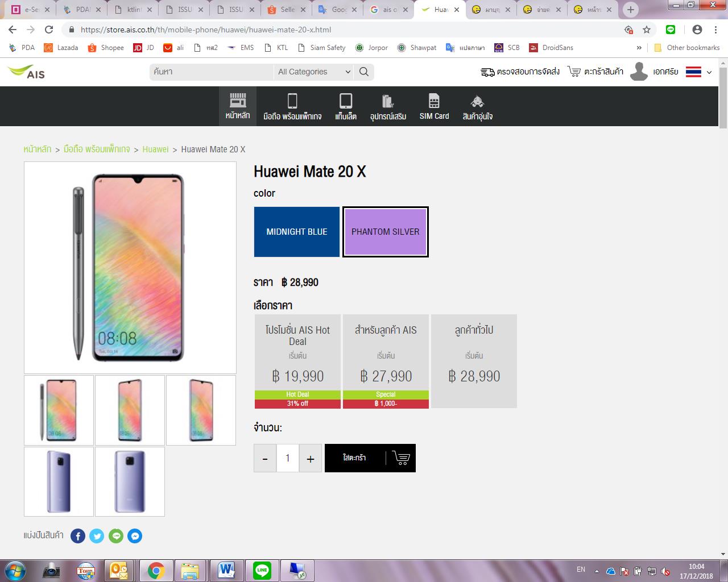Image resolution: width=728 pixels, height=582 pixels.
Task: Go back to the previous page
Action: click(13, 30)
